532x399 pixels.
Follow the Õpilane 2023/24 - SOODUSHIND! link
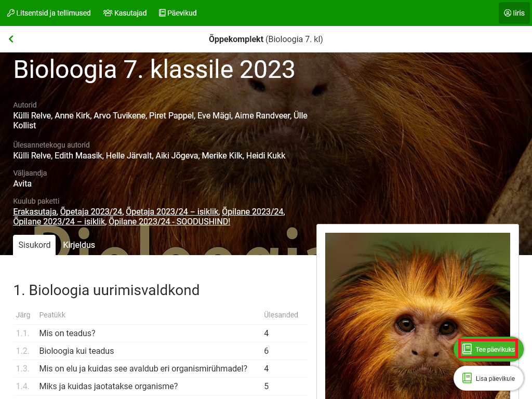[x=169, y=222]
